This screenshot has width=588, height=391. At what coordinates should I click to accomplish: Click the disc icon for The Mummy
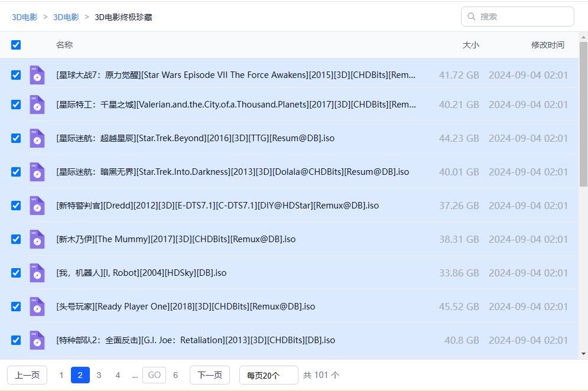click(37, 239)
